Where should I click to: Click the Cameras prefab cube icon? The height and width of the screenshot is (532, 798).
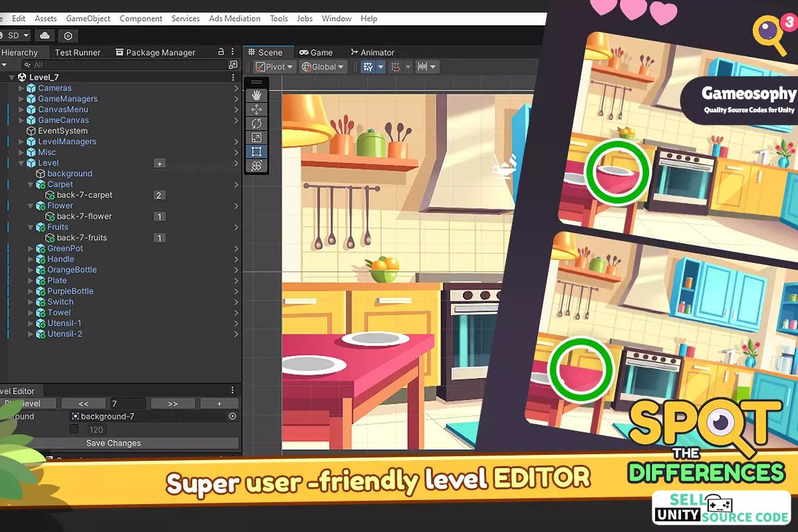[x=31, y=88]
